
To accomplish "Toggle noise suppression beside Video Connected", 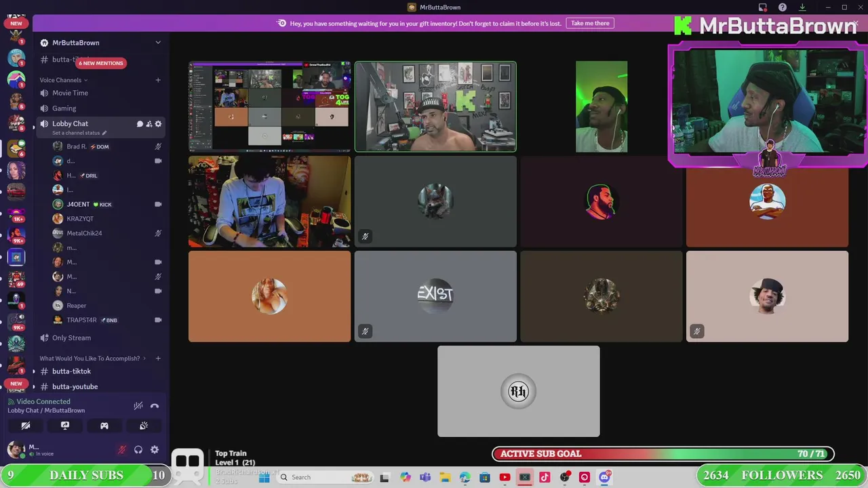I will click(138, 406).
